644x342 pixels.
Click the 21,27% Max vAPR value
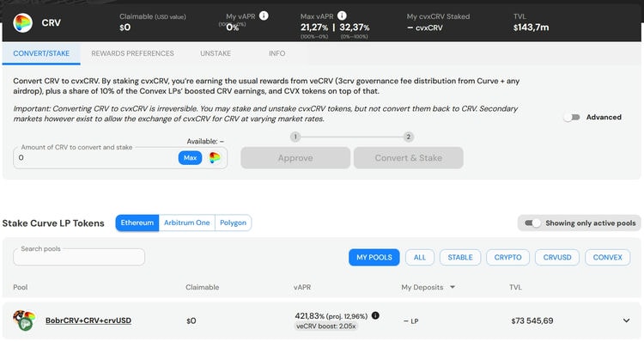pyautogui.click(x=313, y=27)
